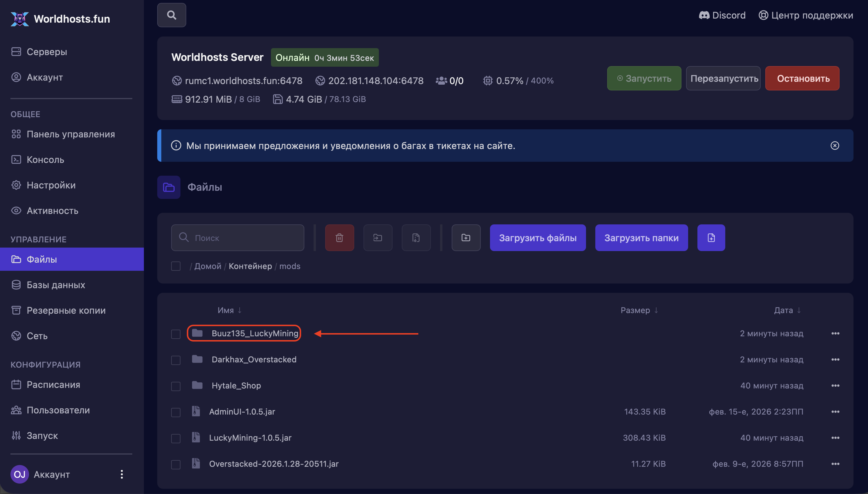Dismiss the blue info notification banner
This screenshot has height=494, width=868.
point(834,146)
